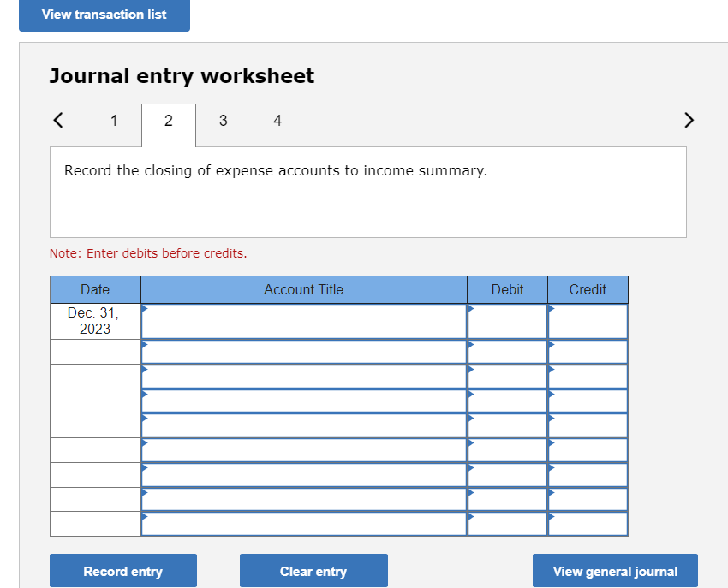Open Account Title dropdown in last row
728x588 pixels.
[x=304, y=524]
